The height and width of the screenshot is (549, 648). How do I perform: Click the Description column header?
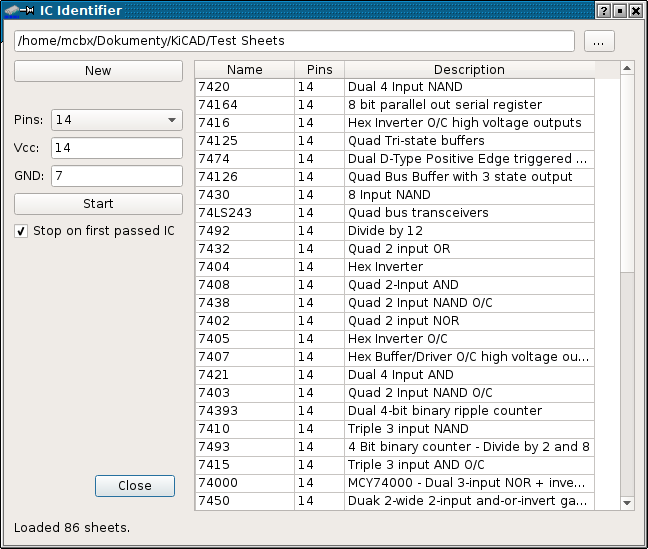[468, 70]
